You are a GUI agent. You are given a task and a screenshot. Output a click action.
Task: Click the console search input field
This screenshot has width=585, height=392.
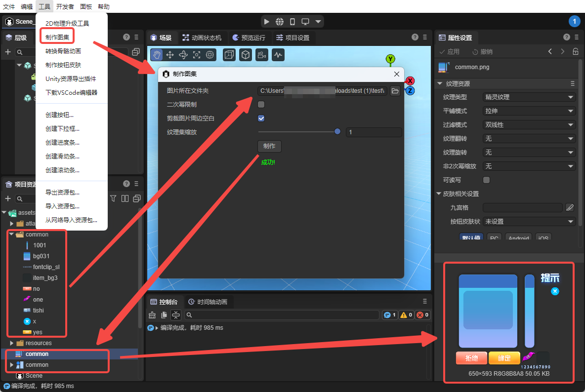pyautogui.click(x=284, y=315)
